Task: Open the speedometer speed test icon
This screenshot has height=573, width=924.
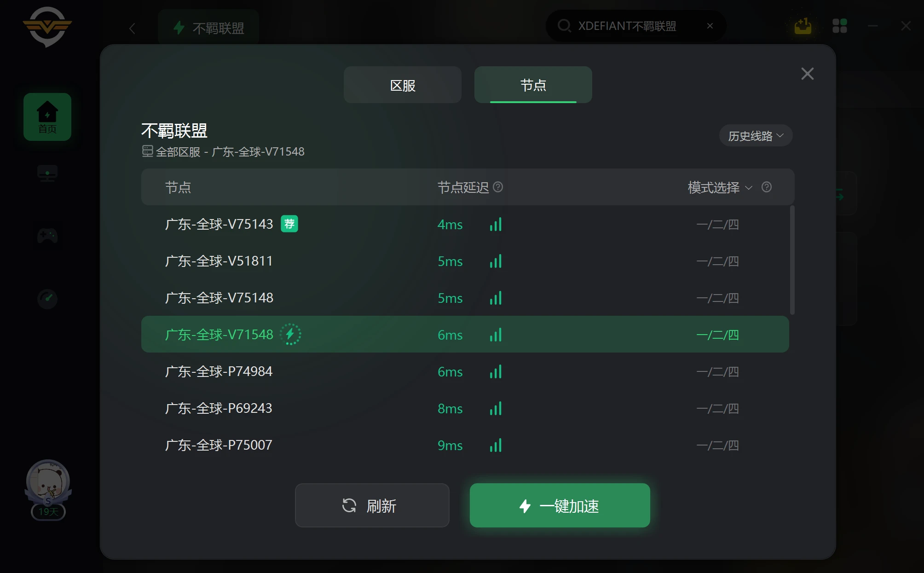Action: pyautogui.click(x=47, y=299)
